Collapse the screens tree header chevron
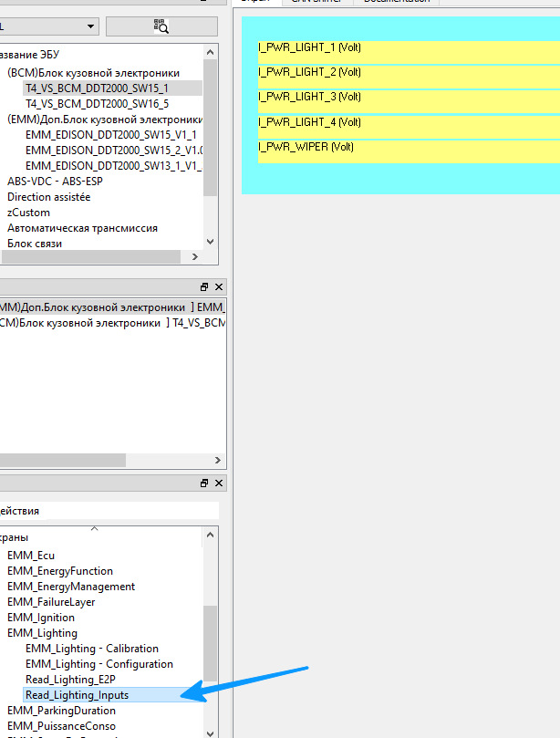This screenshot has width=560, height=738. (94, 528)
